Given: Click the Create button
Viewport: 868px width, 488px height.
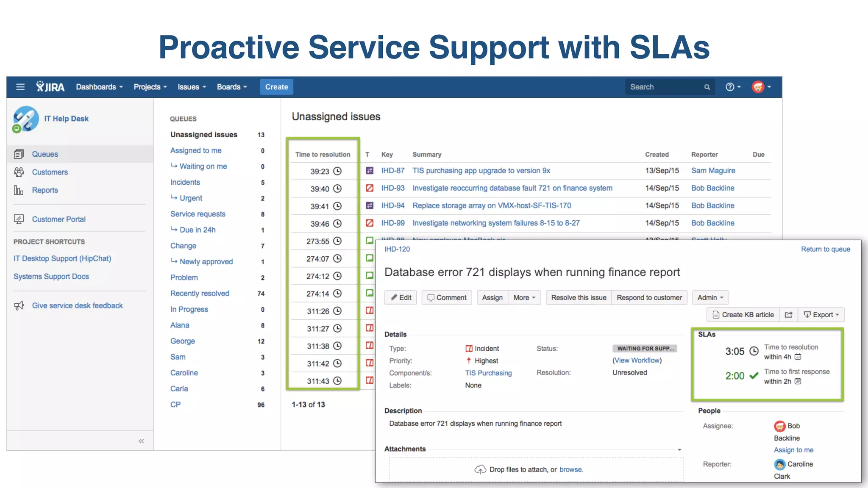Looking at the screenshot, I should pos(276,87).
